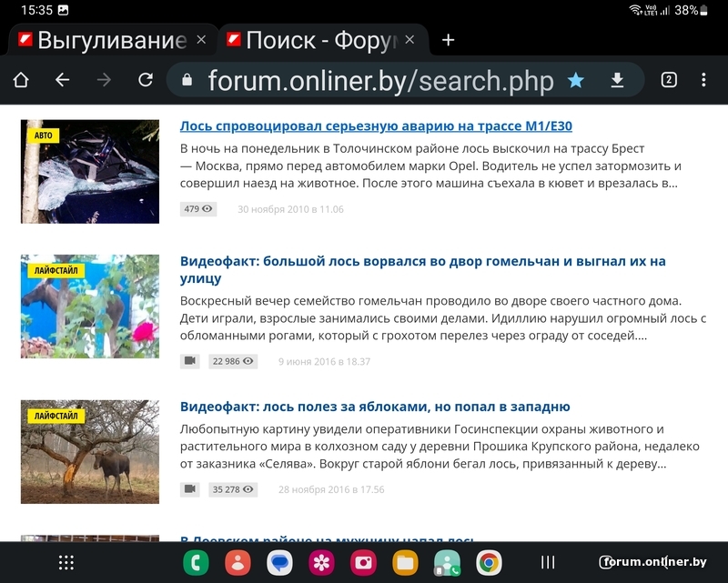The height and width of the screenshot is (583, 728).
Task: Tap the moose under apple tree thumbnail
Action: (90, 452)
